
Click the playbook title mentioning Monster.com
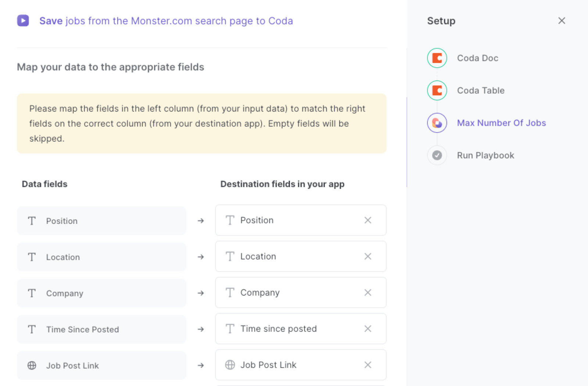(x=166, y=21)
